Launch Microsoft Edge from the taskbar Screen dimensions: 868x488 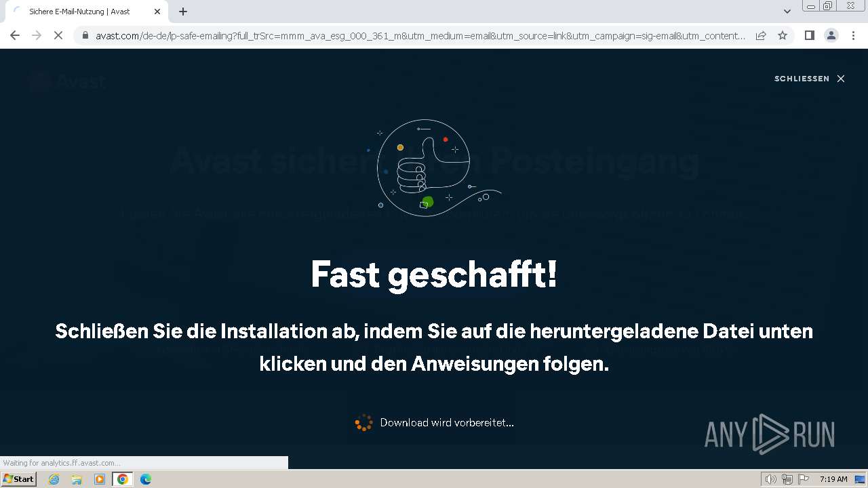[x=146, y=479]
